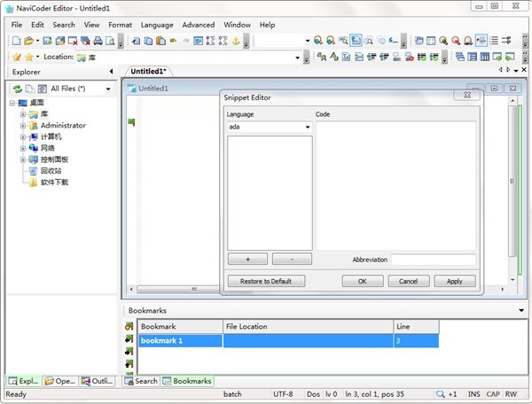Viewport: 532px width, 404px height.
Task: Click the Cut icon
Action: pos(136,41)
